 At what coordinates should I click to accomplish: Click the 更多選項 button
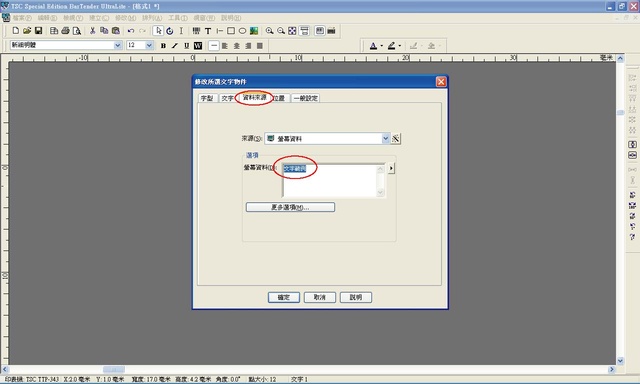[290, 207]
